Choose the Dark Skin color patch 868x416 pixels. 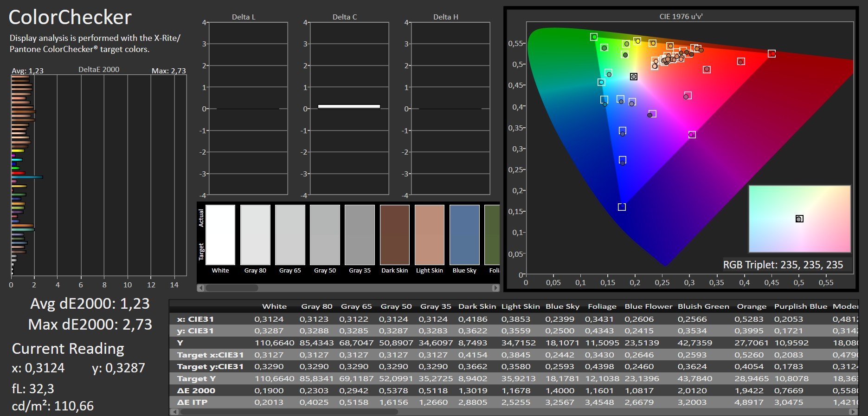pos(394,235)
